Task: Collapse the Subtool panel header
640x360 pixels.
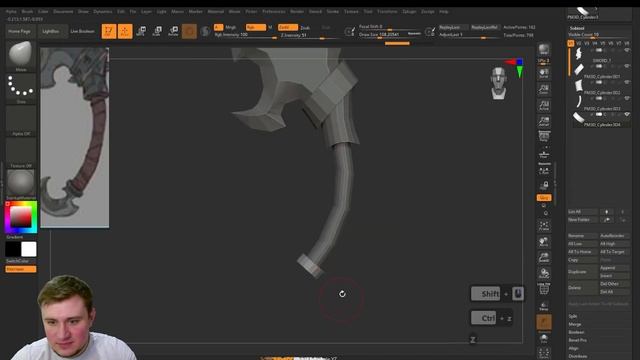Action: click(577, 28)
